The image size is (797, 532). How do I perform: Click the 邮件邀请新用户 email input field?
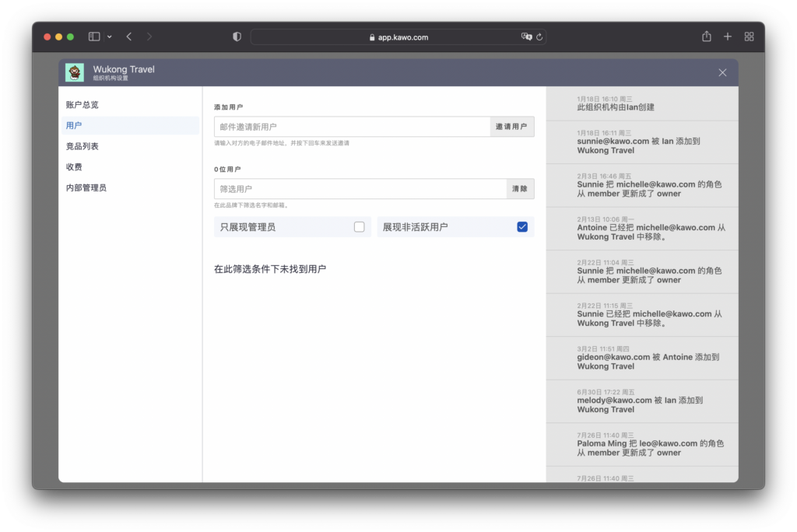(x=352, y=127)
